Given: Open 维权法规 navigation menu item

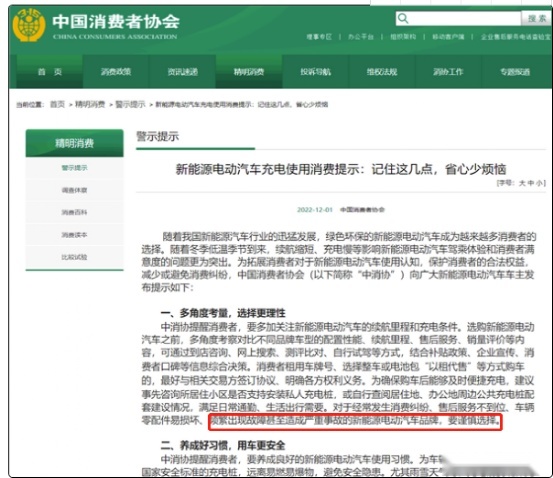Looking at the screenshot, I should [382, 72].
